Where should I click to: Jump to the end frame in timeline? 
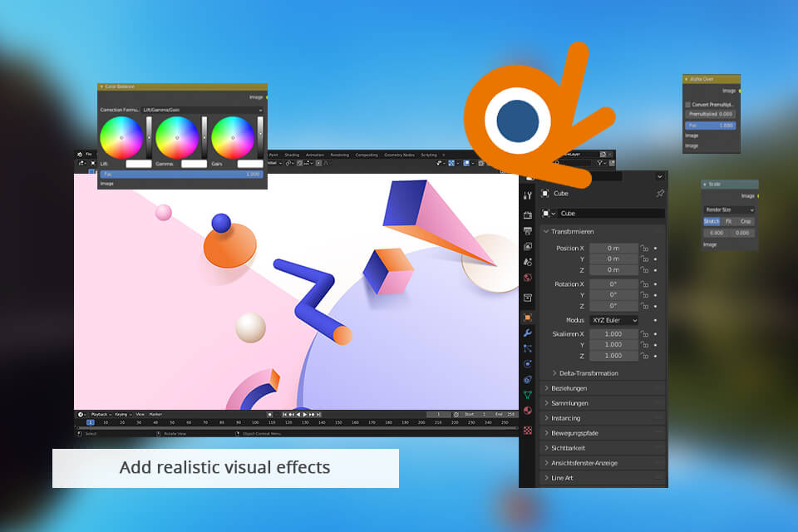pyautogui.click(x=318, y=415)
